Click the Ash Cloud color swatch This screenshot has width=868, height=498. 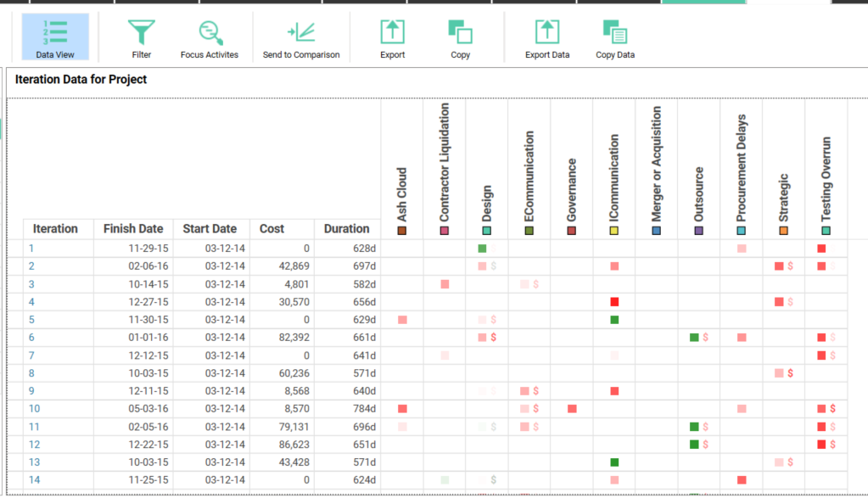(402, 231)
